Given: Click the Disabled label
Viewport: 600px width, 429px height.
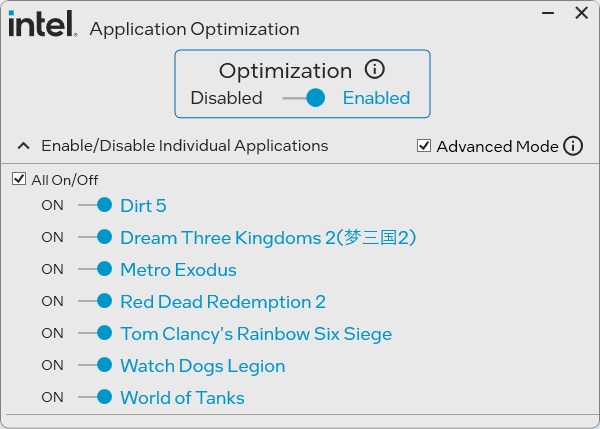Looking at the screenshot, I should click(x=226, y=98).
